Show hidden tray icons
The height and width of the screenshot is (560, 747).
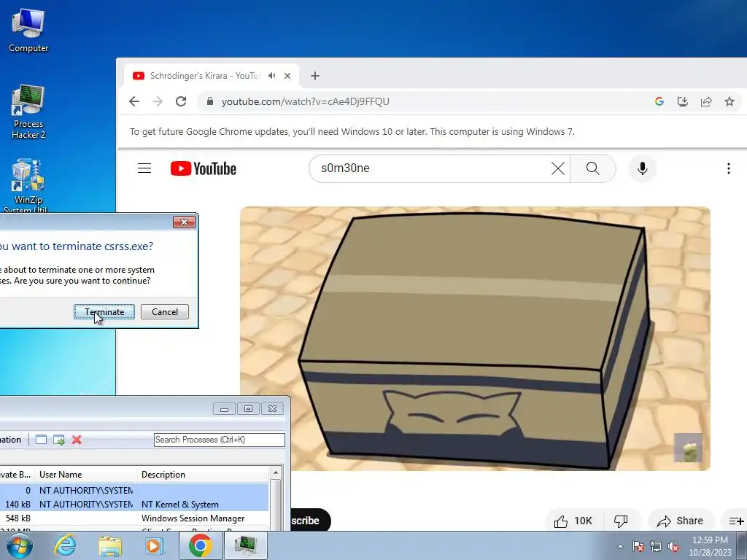pyautogui.click(x=620, y=546)
